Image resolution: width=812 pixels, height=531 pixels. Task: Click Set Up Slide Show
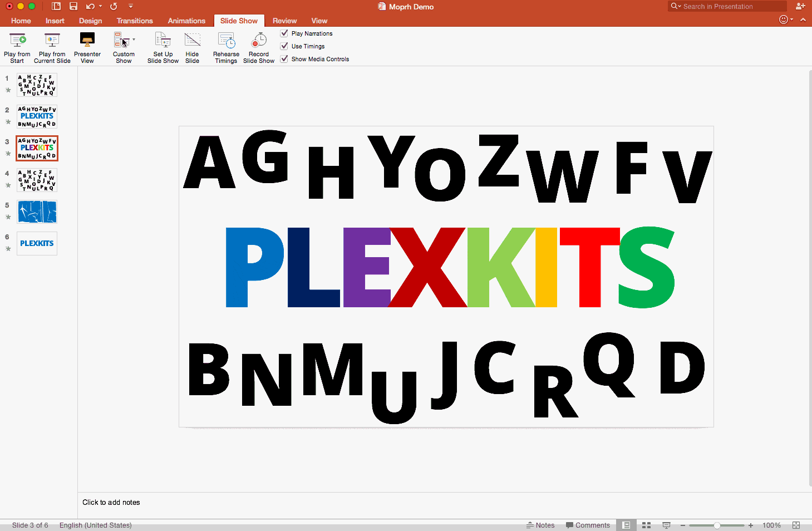[x=163, y=47]
